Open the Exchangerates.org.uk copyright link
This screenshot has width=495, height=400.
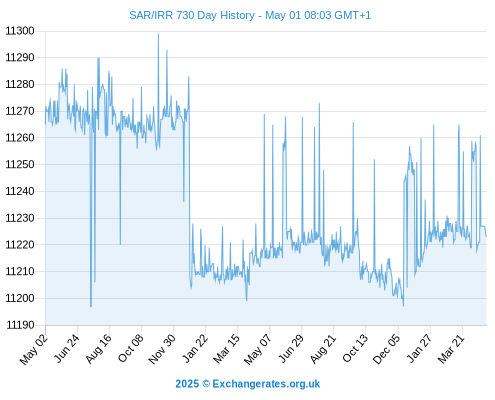pyautogui.click(x=248, y=384)
